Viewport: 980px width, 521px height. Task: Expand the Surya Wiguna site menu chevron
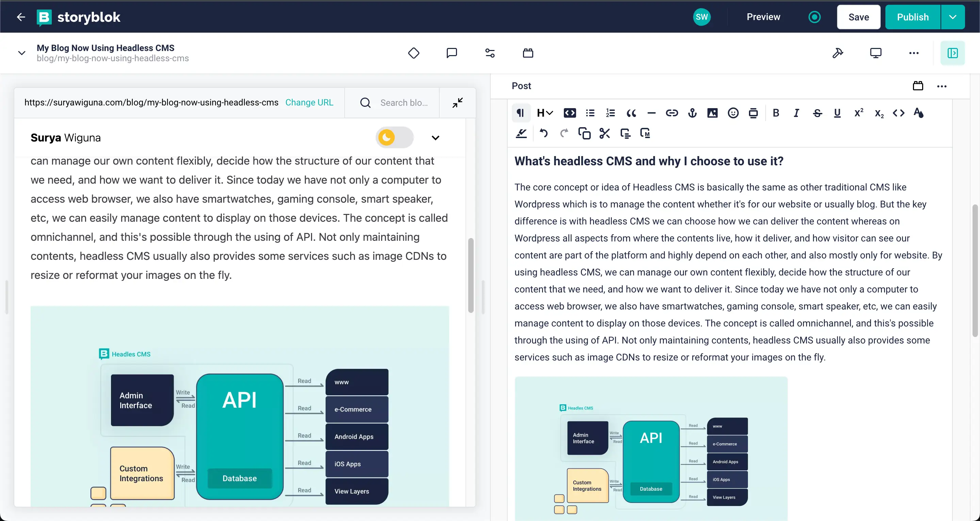tap(436, 138)
